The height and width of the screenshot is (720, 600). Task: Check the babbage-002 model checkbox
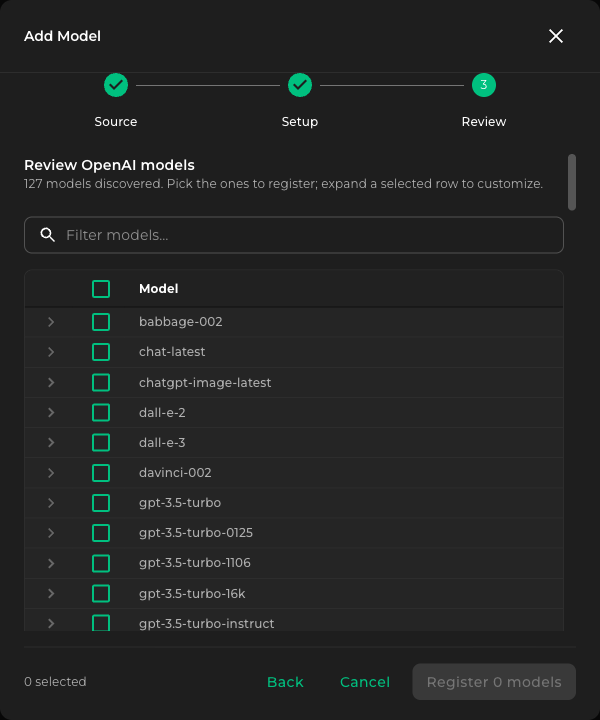[x=101, y=322]
